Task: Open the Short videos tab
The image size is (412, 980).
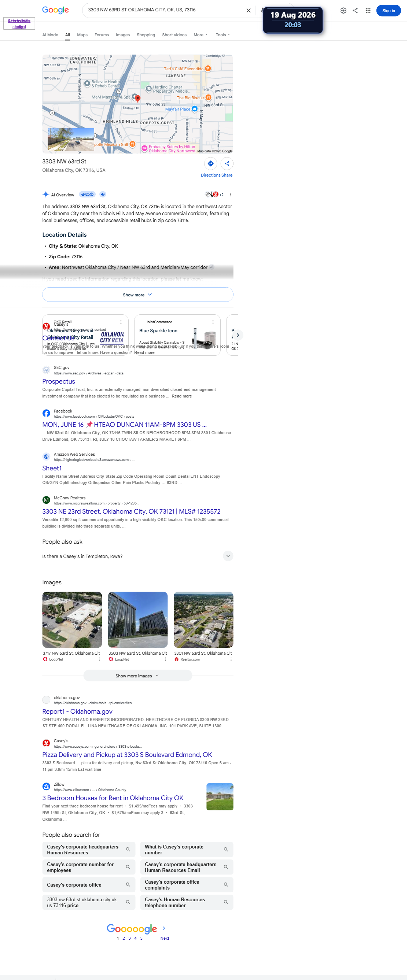Action: [x=174, y=35]
